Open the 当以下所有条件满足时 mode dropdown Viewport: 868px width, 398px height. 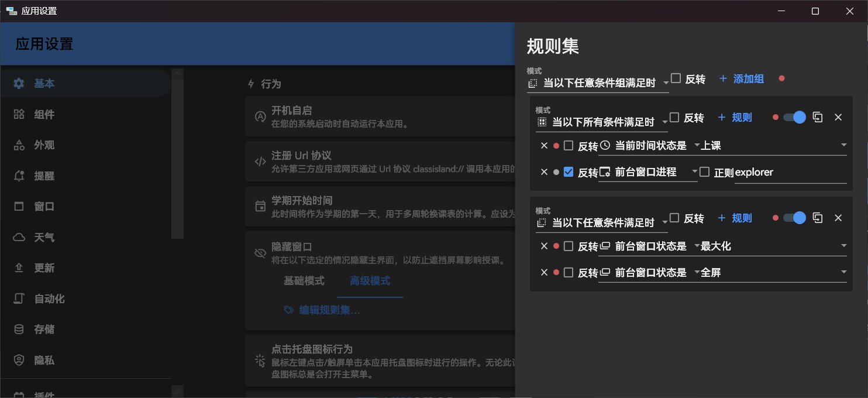pos(602,122)
